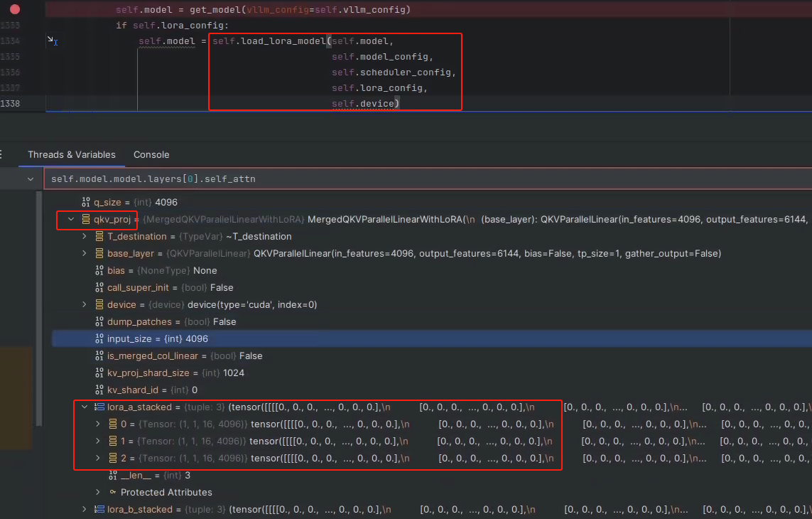Click the call_super_init type icon

(x=99, y=288)
